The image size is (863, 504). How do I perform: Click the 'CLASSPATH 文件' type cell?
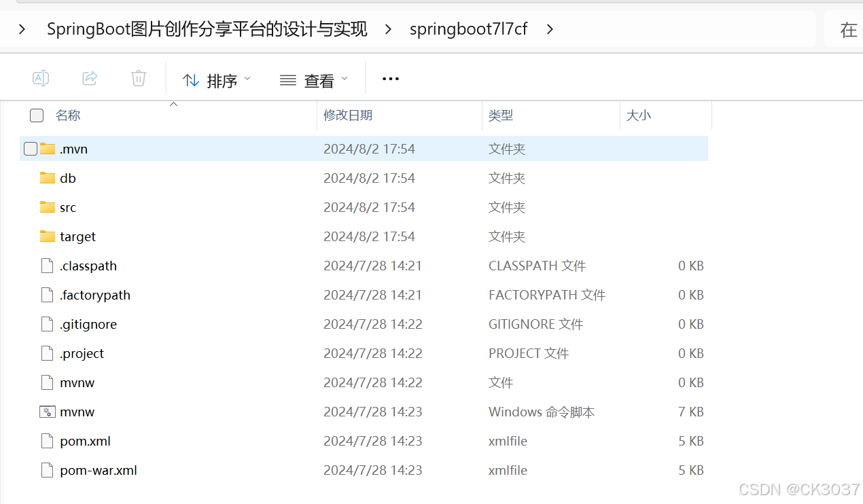tap(538, 266)
